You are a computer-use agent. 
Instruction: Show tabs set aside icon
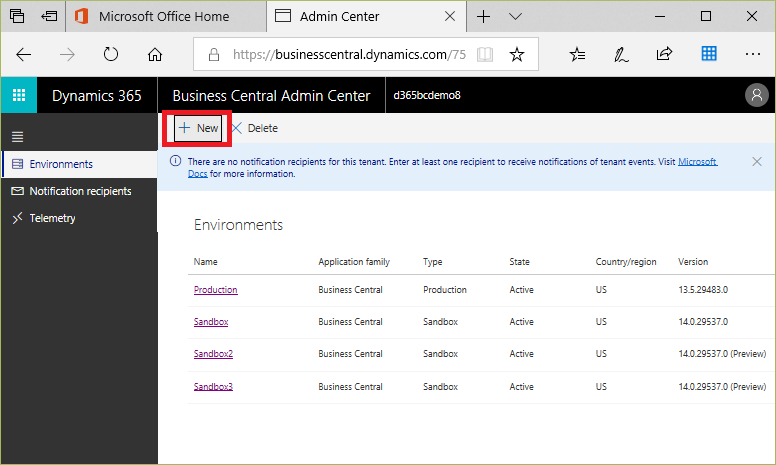[x=17, y=16]
